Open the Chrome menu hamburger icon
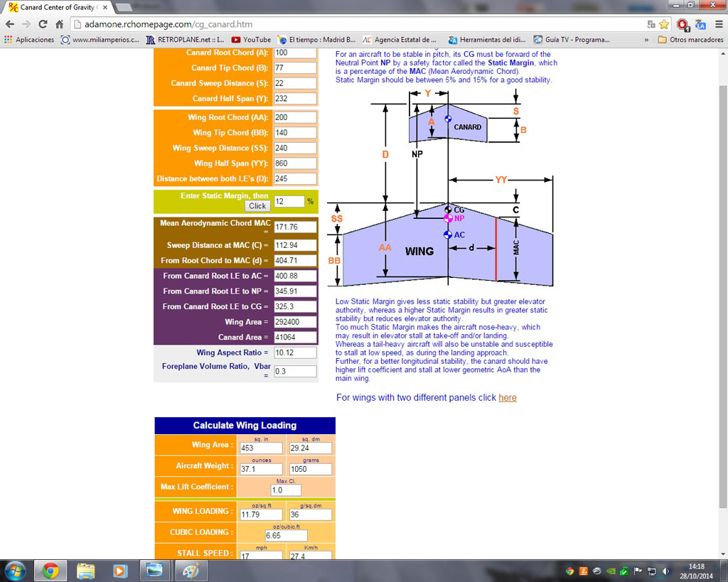 pyautogui.click(x=718, y=23)
